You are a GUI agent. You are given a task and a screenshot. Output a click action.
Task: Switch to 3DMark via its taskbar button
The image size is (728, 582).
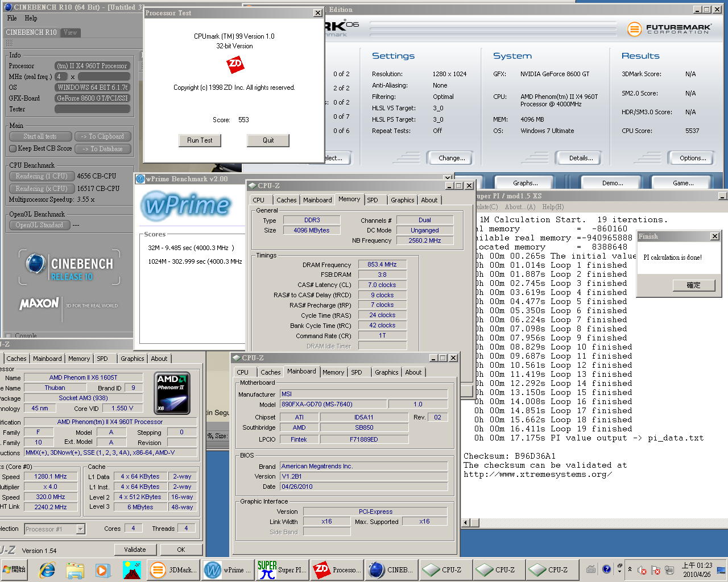[173, 569]
